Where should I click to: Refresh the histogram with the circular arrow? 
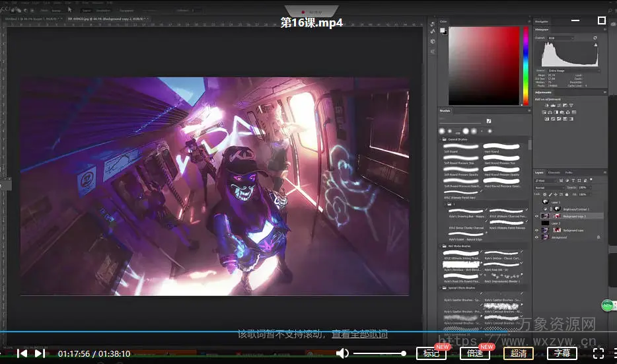(x=595, y=38)
